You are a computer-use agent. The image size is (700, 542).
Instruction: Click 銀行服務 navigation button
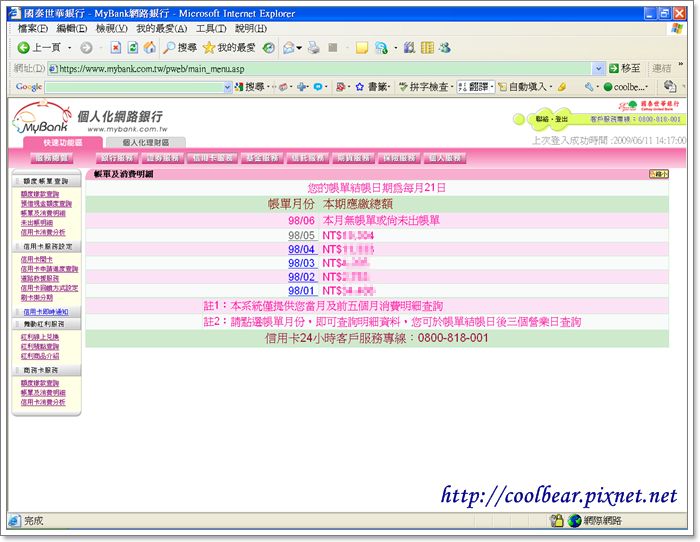click(x=117, y=158)
